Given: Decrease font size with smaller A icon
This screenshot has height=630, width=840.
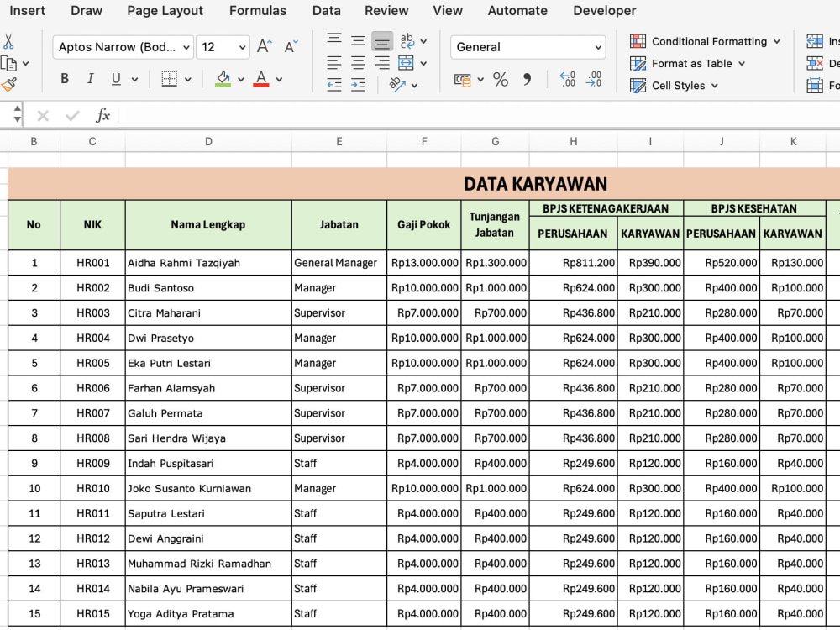Looking at the screenshot, I should pos(291,46).
